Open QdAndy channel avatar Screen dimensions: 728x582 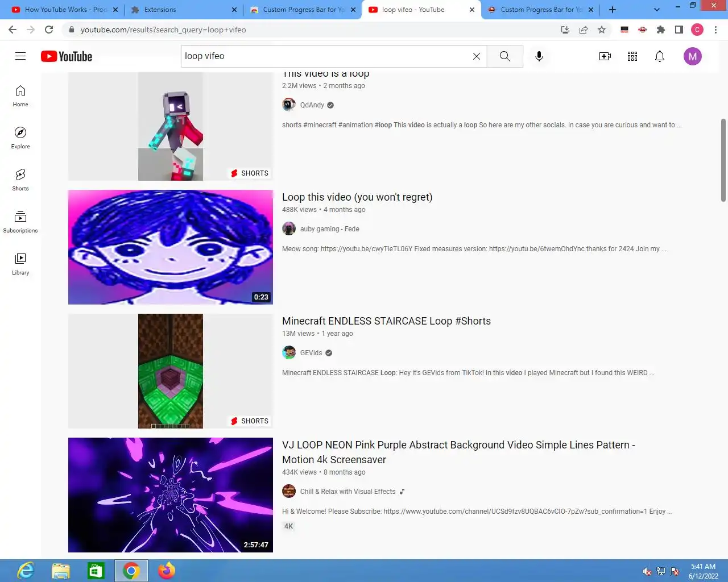pyautogui.click(x=289, y=105)
